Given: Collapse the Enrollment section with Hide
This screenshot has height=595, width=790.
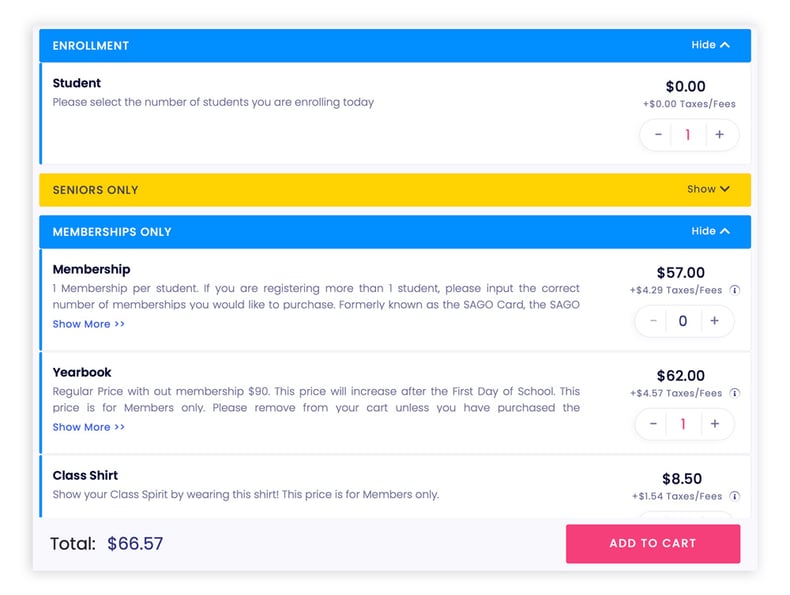Looking at the screenshot, I should 710,45.
